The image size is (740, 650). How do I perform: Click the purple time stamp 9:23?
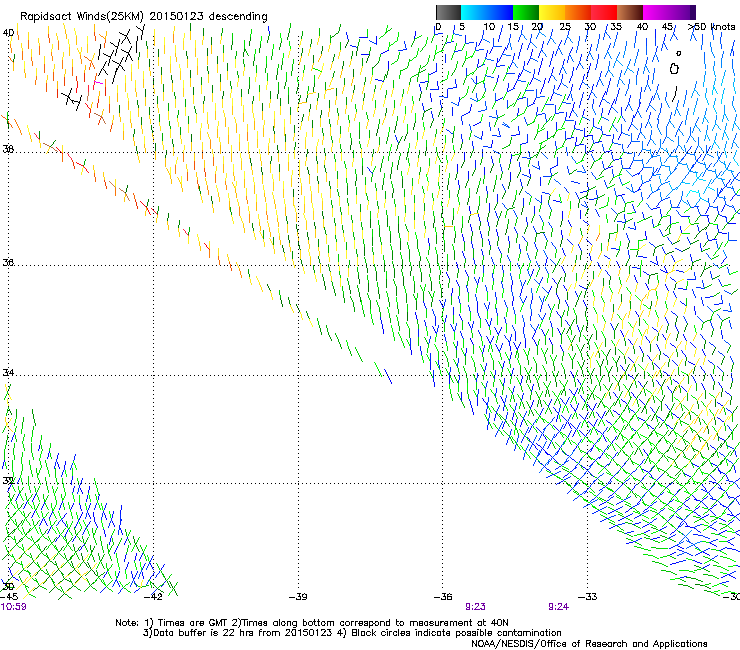tap(475, 607)
